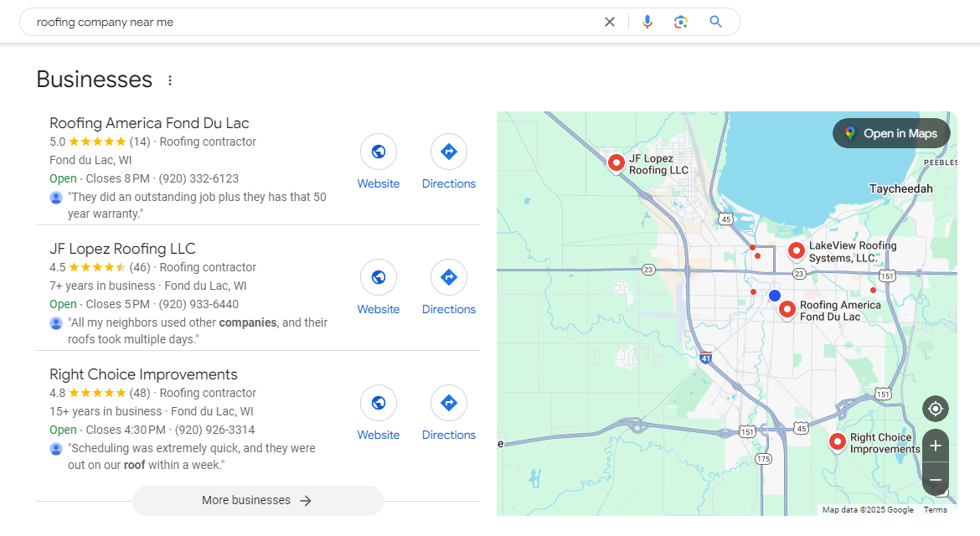Click the phone number (920) 926-3314
The height and width of the screenshot is (536, 980).
[215, 430]
